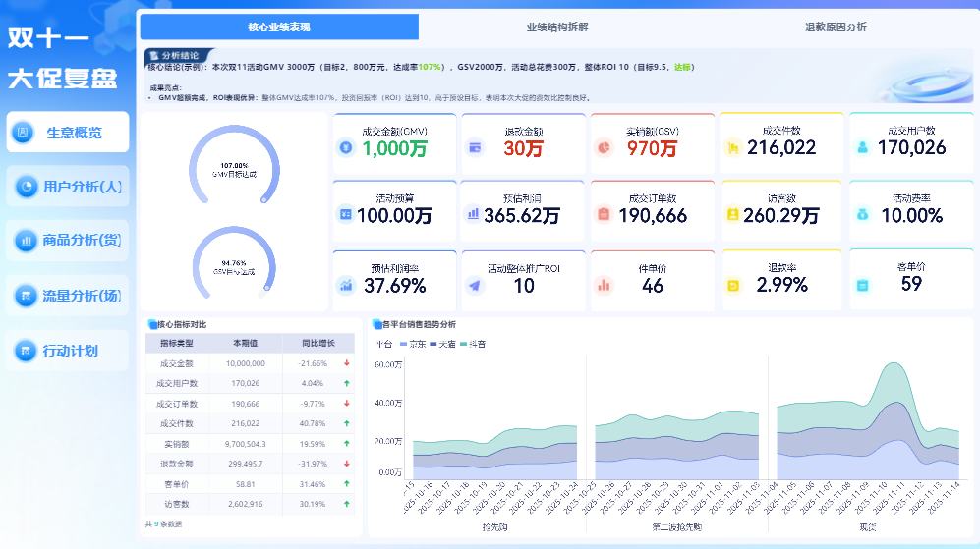Click the 实销额(GSV) pie icon
This screenshot has height=549, width=980.
(x=604, y=148)
